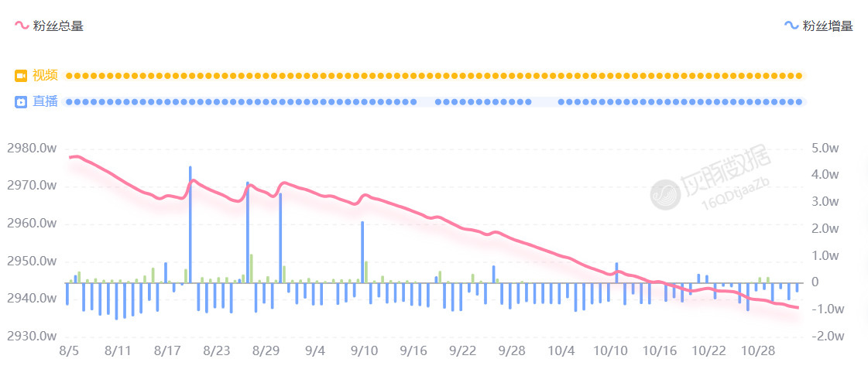868x376 pixels.
Task: Select the last orange dot in 视频 row
Action: (799, 76)
